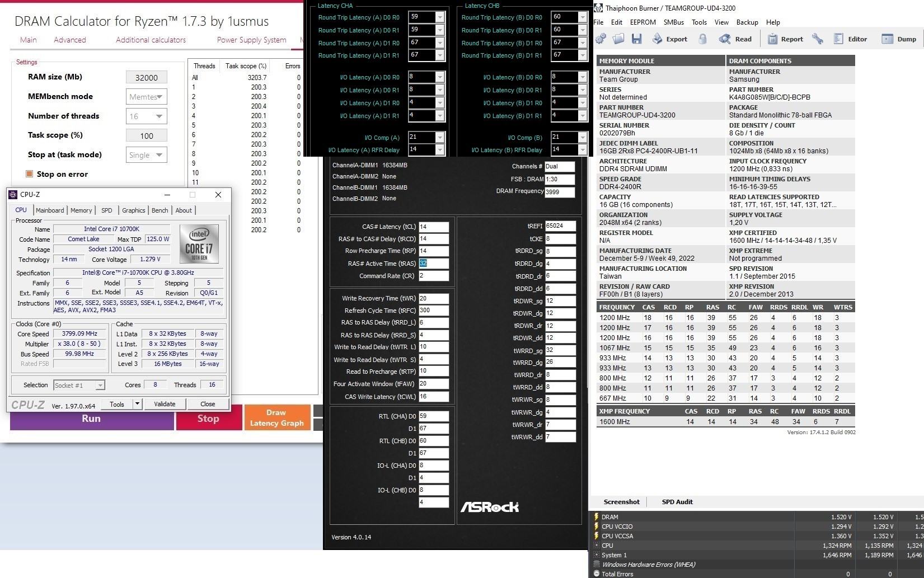Open I/O Latency (A) D0 R0 dropdown
The width and height of the screenshot is (924, 578).
click(x=440, y=77)
